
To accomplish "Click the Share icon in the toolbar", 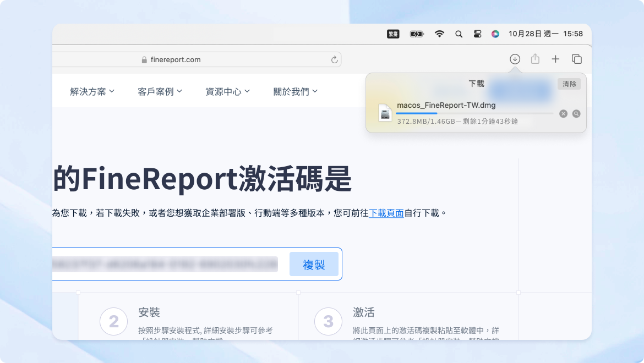I will [x=535, y=59].
